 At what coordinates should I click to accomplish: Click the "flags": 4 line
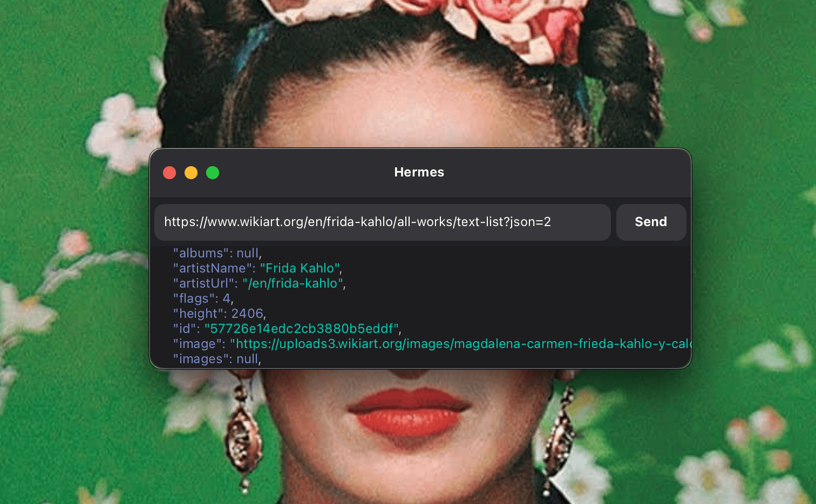click(203, 298)
